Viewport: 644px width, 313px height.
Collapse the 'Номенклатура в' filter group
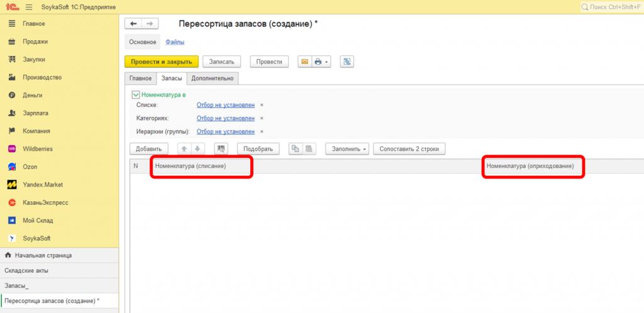pos(135,95)
